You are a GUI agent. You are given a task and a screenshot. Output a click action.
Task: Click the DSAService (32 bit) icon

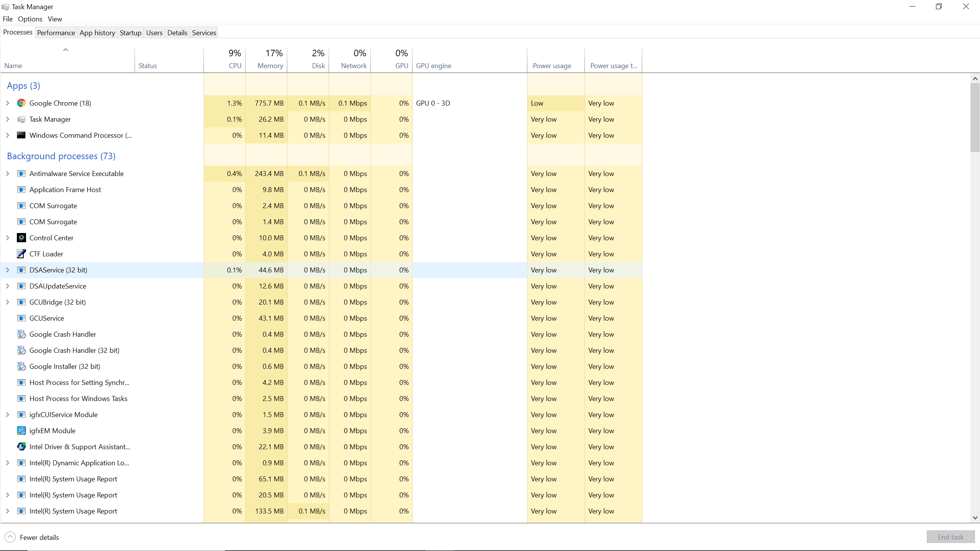pos(21,270)
